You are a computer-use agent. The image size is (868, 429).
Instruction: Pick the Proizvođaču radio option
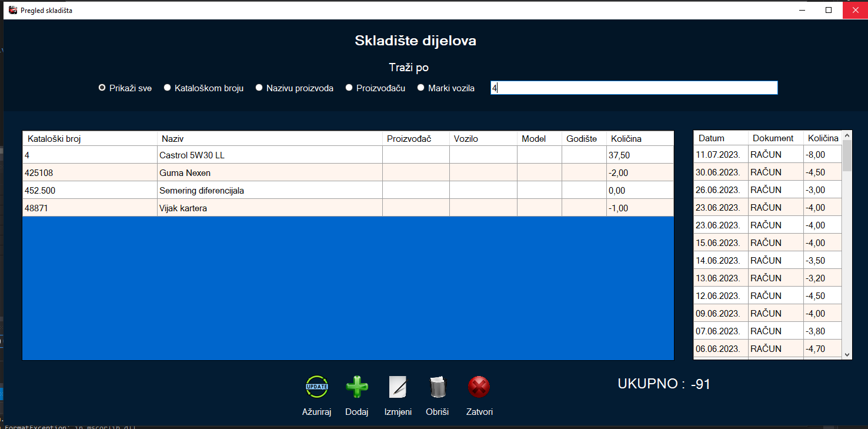[x=349, y=88]
